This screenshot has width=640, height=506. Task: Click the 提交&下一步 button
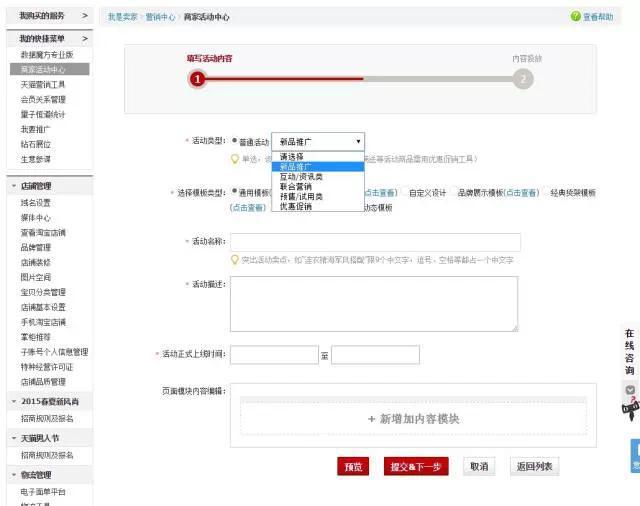416,466
